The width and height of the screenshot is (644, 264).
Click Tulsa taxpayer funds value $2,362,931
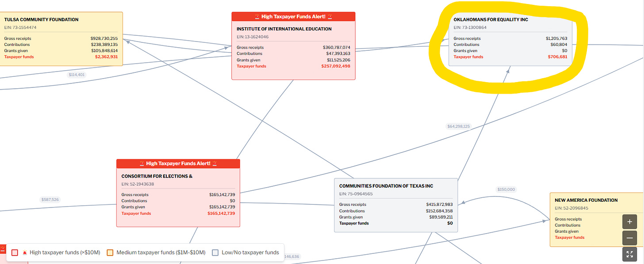tap(106, 57)
